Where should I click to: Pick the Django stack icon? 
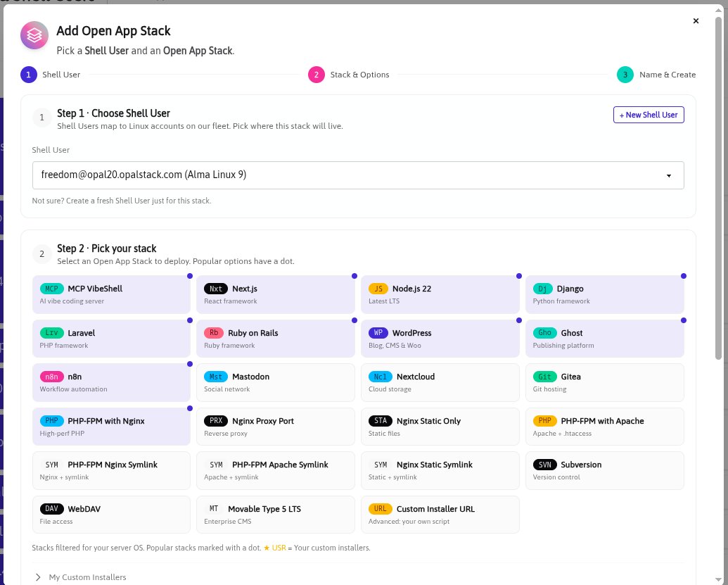[542, 289]
